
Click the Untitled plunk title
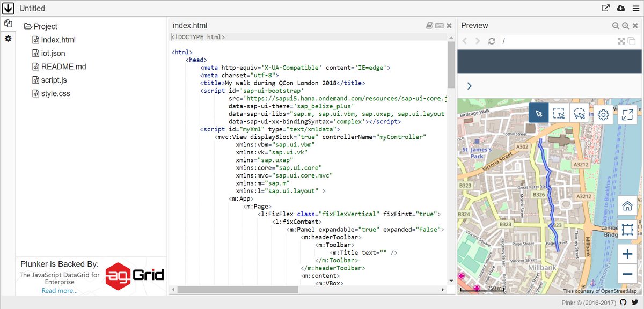32,9
